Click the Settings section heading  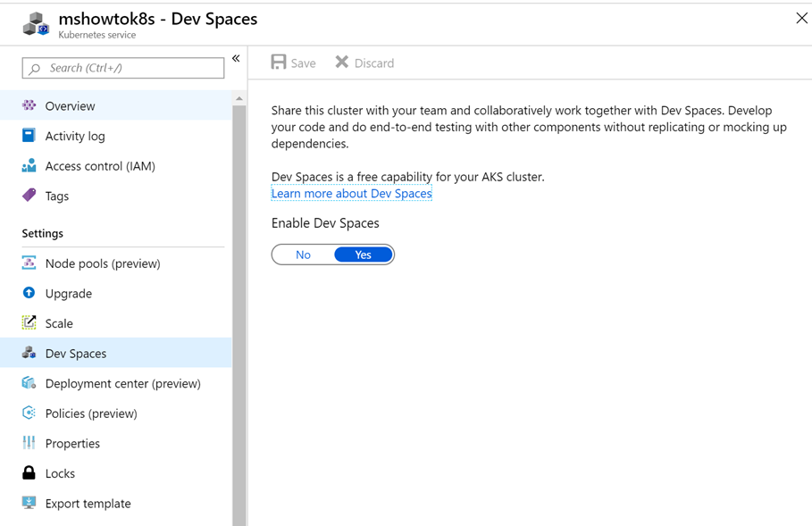click(x=43, y=233)
